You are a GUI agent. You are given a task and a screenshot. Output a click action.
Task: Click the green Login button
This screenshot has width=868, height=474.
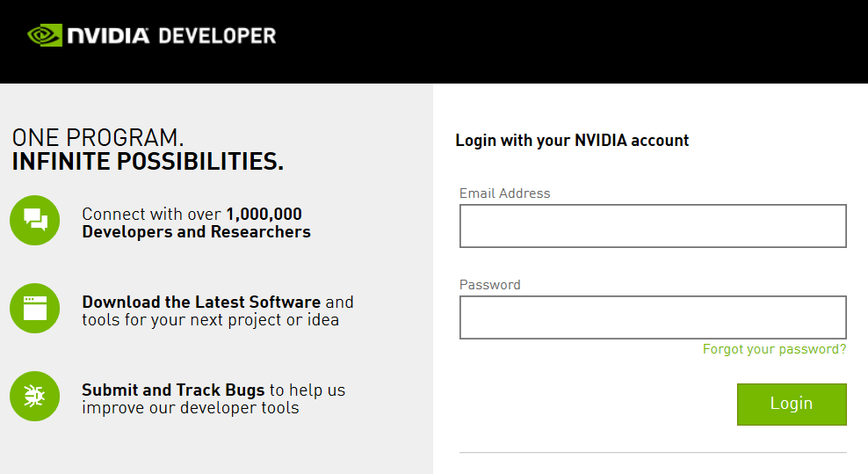click(x=792, y=405)
